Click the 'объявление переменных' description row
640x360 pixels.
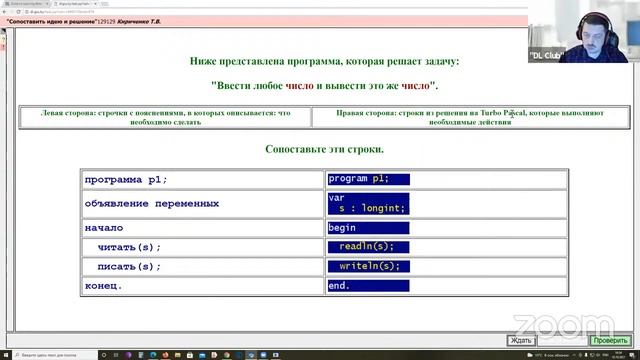tap(202, 204)
